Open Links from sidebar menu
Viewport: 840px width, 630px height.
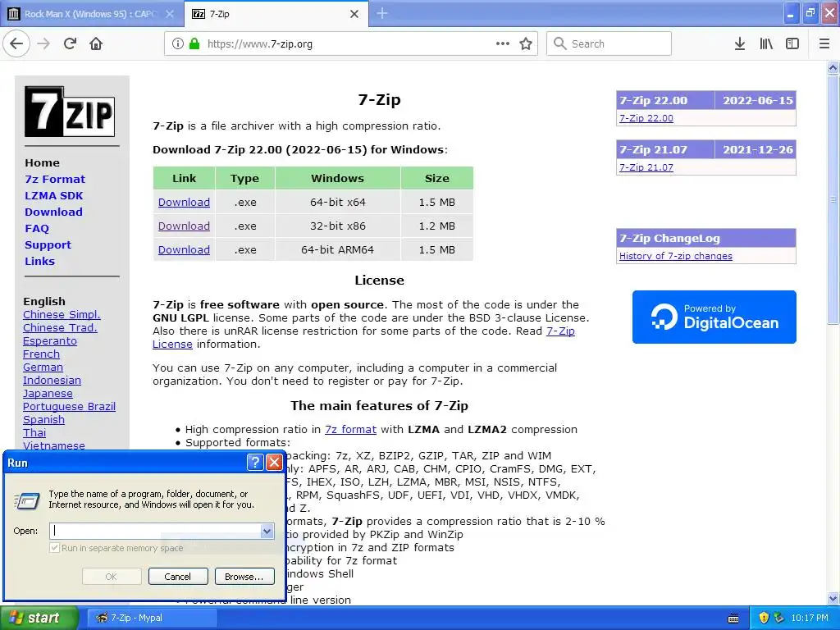[39, 261]
